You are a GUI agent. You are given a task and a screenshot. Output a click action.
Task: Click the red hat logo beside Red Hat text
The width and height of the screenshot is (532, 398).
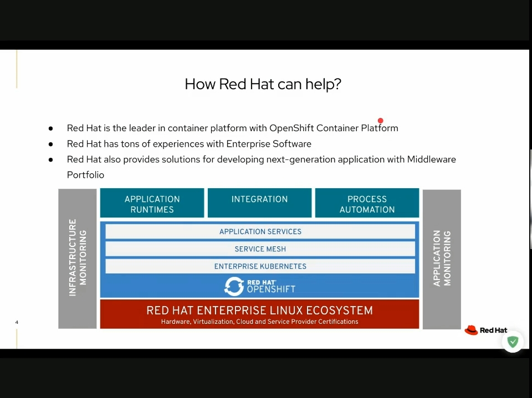click(x=470, y=330)
